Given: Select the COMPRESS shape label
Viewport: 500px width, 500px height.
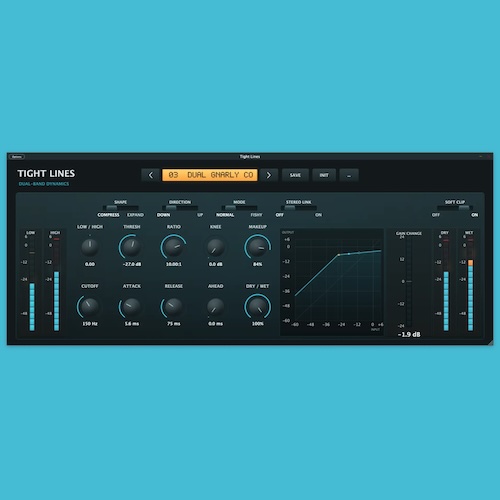Looking at the screenshot, I should point(108,215).
